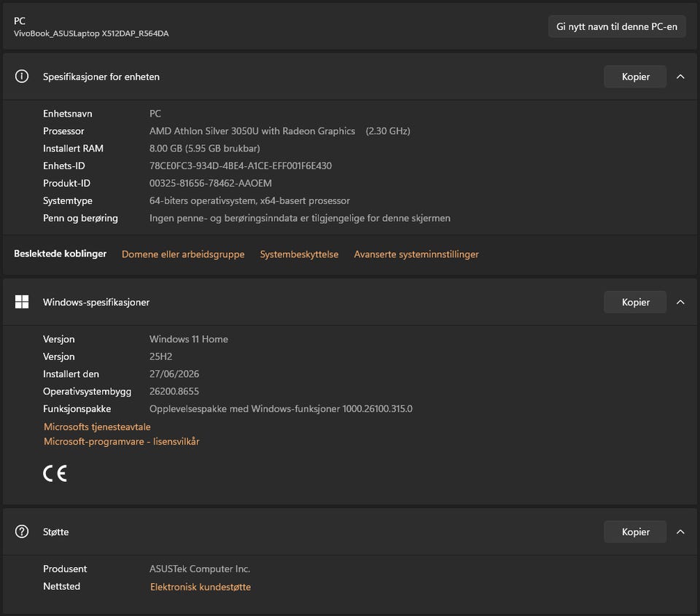Open Microsofts tjenesteavtale link
This screenshot has height=616, width=700.
97,426
